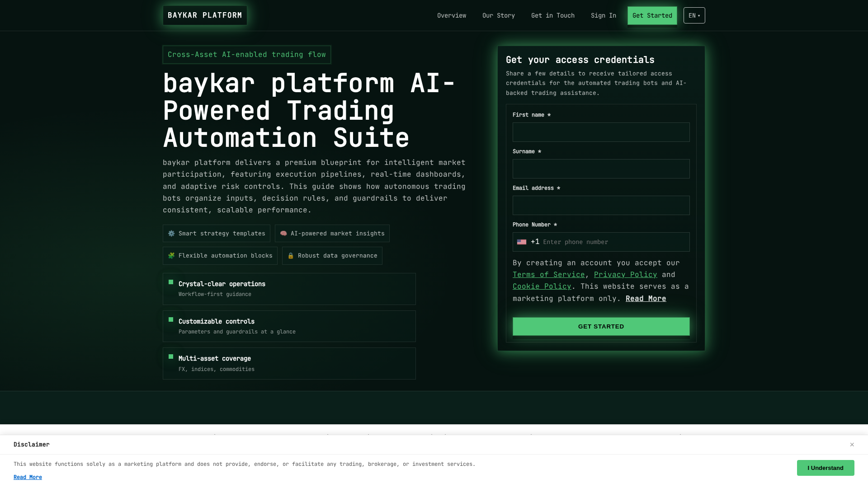Click the green square beside Crystal-clear operations
868x488 pixels.
click(171, 282)
